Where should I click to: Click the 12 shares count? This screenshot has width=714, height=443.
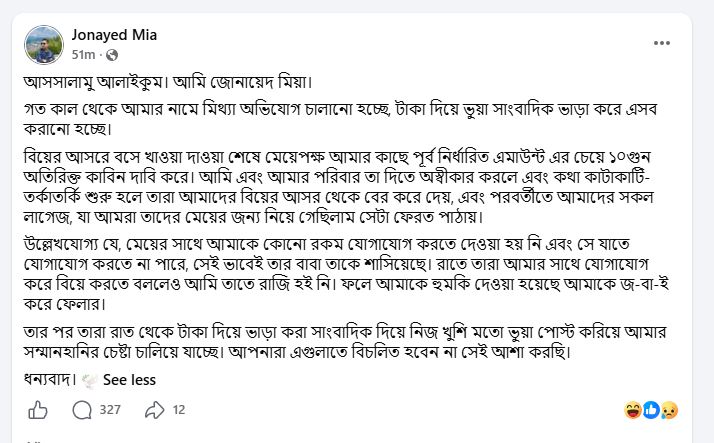[x=179, y=410]
